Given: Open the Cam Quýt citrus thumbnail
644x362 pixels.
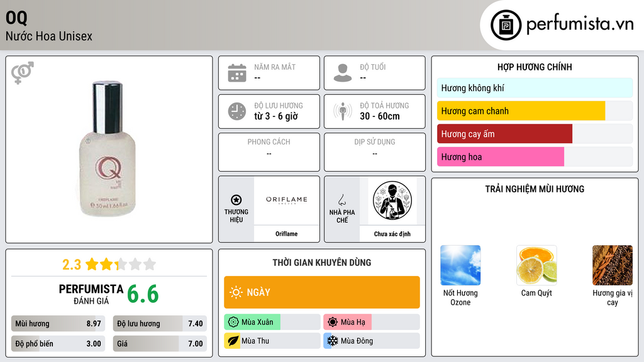Looking at the screenshot, I should click(536, 265).
